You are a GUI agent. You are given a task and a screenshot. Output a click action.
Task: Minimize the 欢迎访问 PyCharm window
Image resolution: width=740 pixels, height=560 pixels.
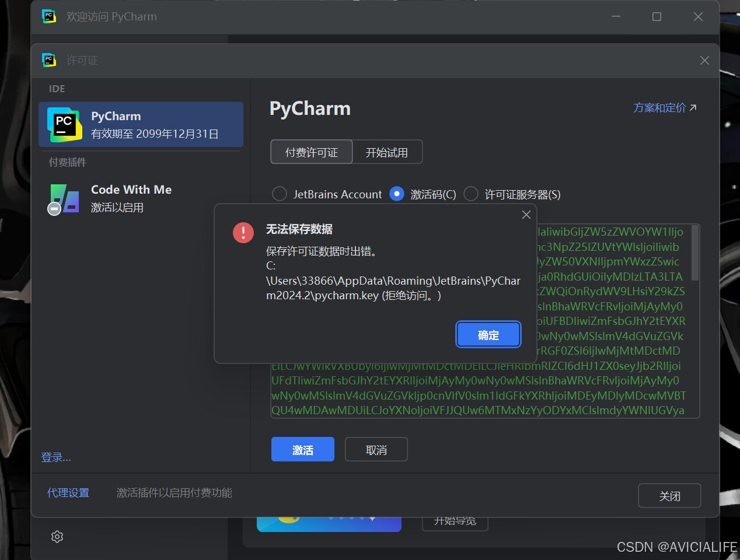[x=616, y=16]
